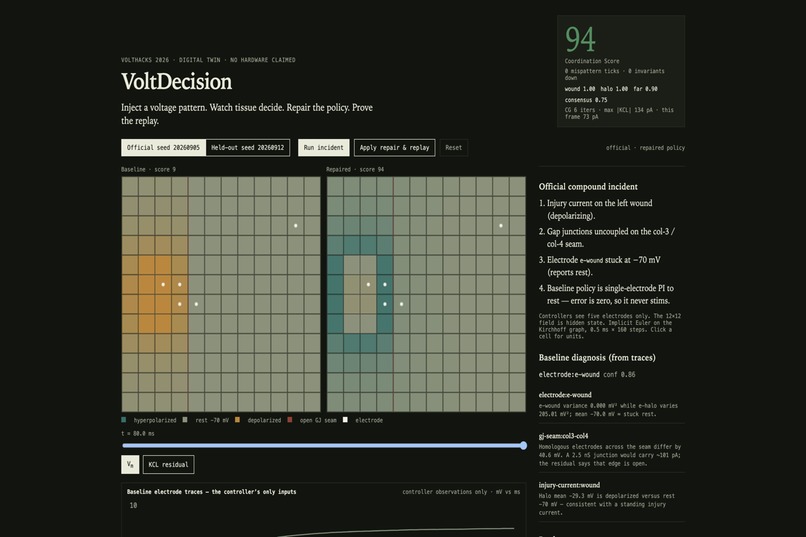Click the rightmost lower electrode dot in Repaired grid

(x=401, y=304)
